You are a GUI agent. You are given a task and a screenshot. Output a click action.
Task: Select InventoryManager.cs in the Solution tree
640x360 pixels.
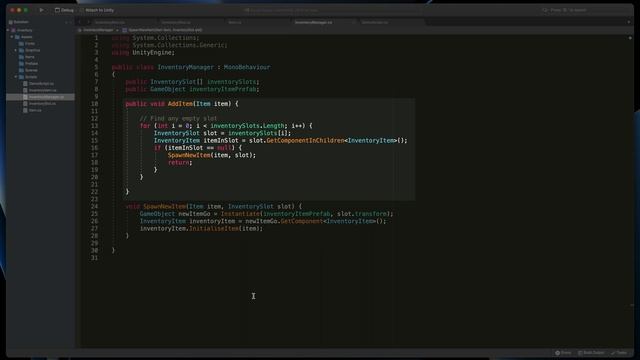pos(40,97)
